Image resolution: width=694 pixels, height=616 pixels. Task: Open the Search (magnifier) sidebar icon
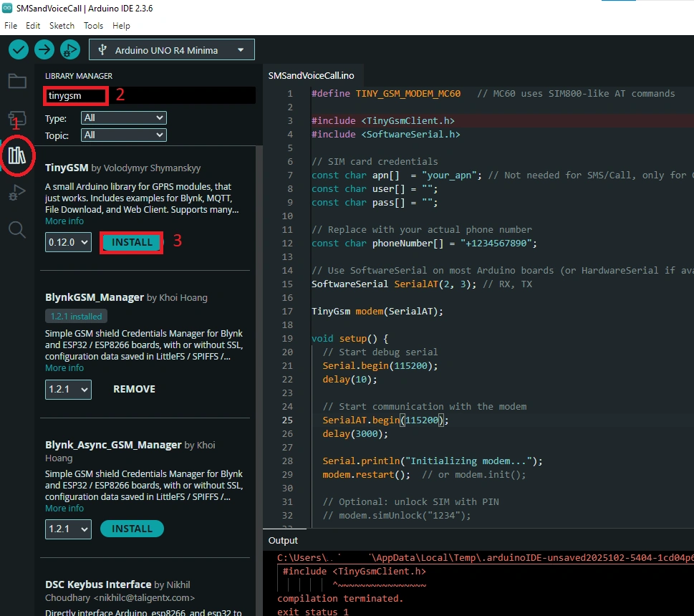click(17, 229)
